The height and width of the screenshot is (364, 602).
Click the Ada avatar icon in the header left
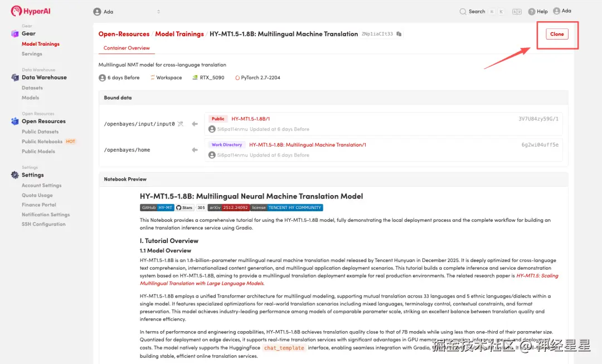point(97,12)
